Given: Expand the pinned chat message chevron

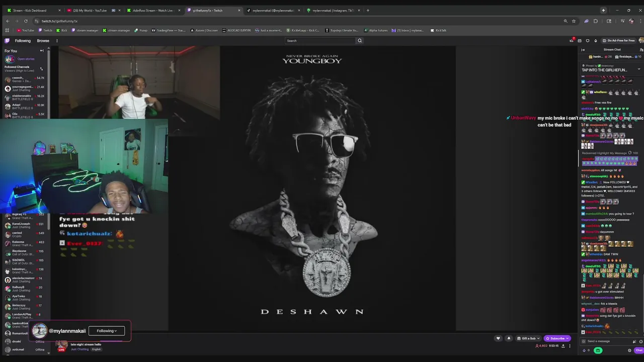Looking at the screenshot, I should pyautogui.click(x=639, y=69).
